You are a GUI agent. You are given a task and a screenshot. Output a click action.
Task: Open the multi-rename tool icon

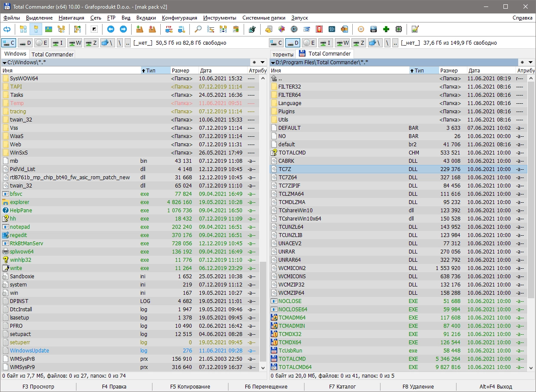(211, 29)
